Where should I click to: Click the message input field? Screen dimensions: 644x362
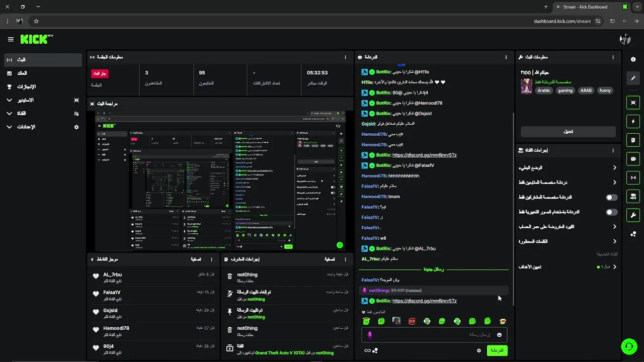pyautogui.click(x=434, y=335)
